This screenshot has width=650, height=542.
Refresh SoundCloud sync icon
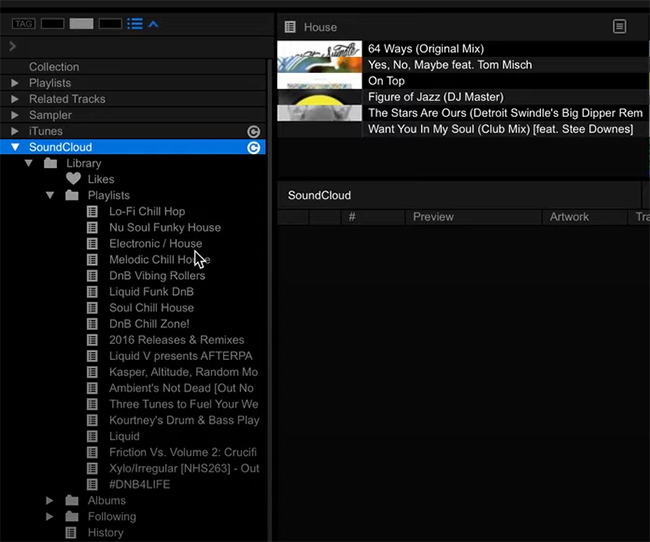tap(254, 148)
